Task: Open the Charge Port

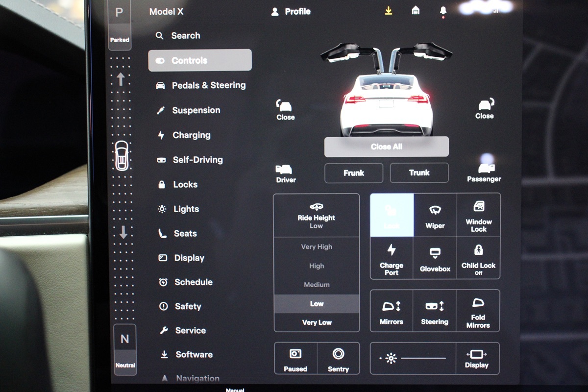Action: point(392,258)
